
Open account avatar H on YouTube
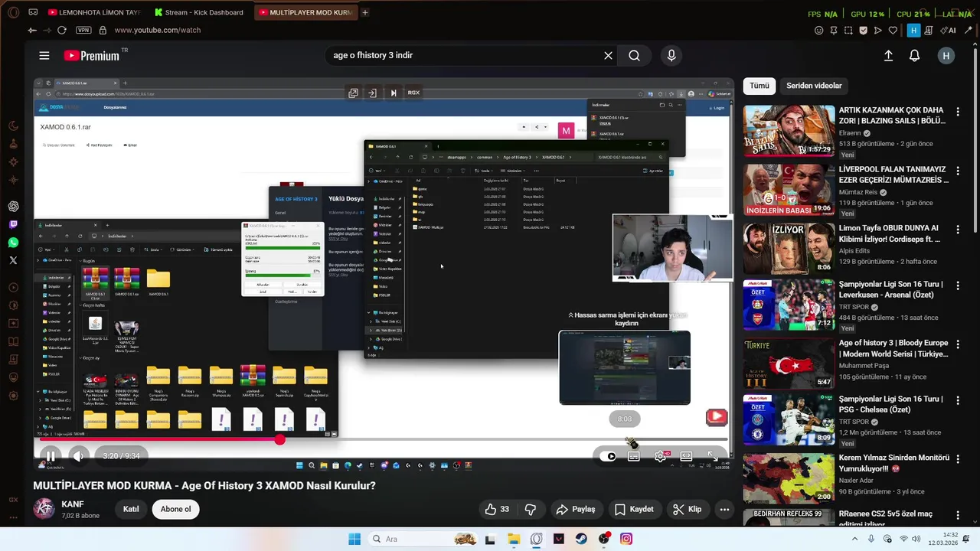coord(946,56)
